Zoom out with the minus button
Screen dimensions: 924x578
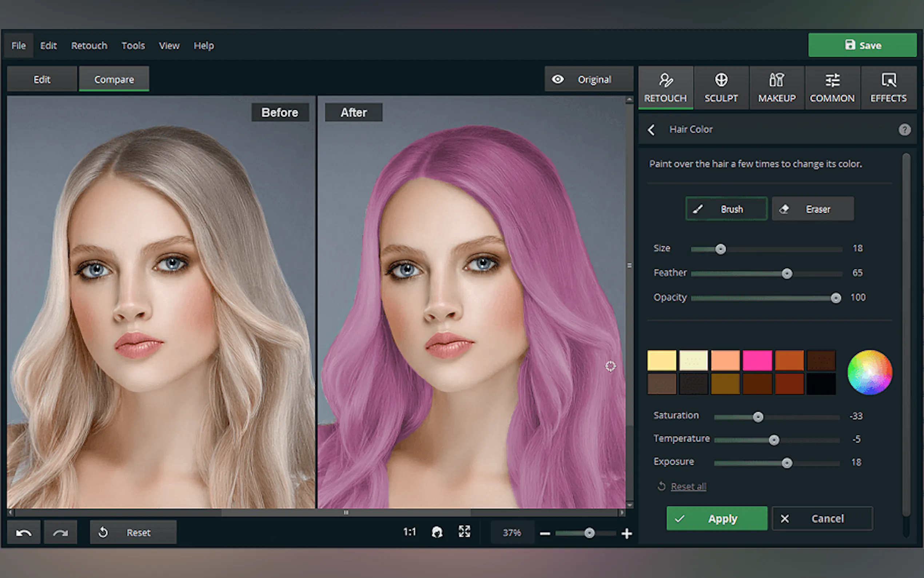pyautogui.click(x=545, y=533)
